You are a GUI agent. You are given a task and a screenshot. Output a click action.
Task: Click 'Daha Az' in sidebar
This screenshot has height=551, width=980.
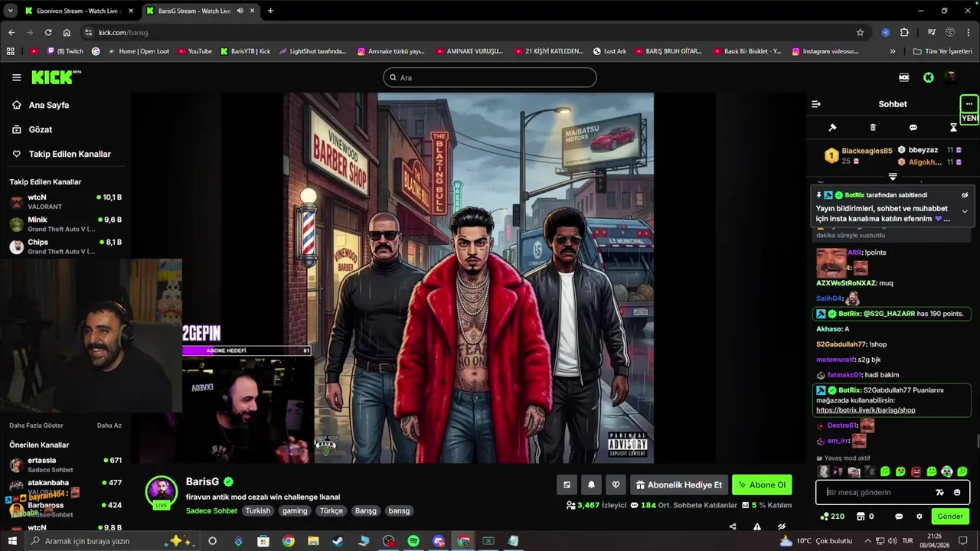pyautogui.click(x=109, y=425)
